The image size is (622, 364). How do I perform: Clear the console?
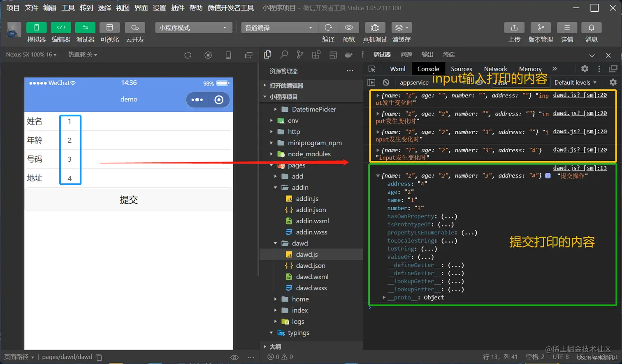pos(386,82)
